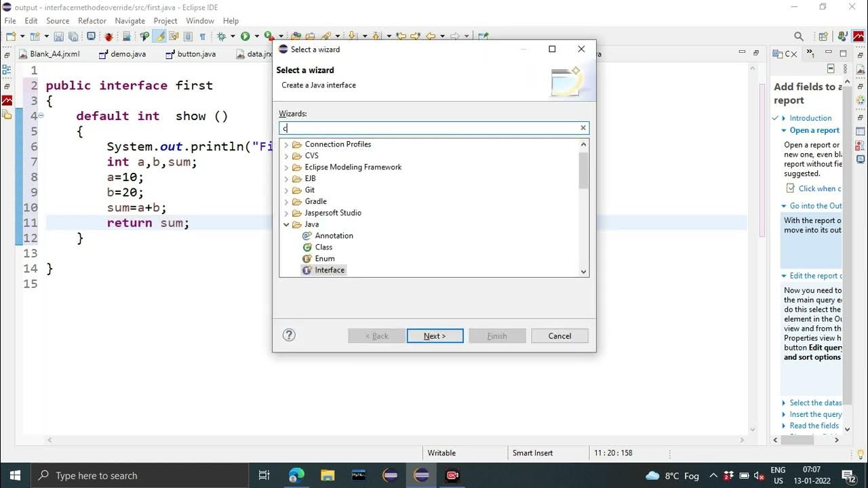Expand the Git folder
Viewport: 868px width, 488px height.
[286, 190]
